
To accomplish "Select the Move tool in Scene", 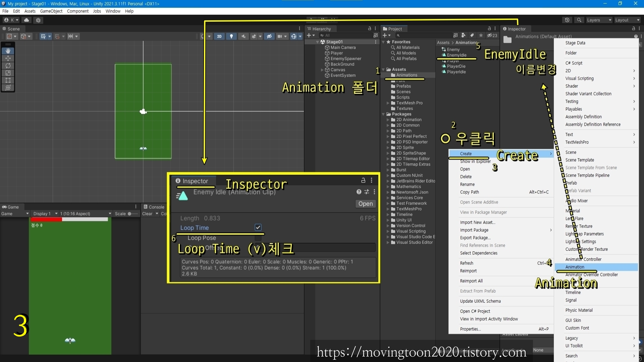I will (x=8, y=58).
